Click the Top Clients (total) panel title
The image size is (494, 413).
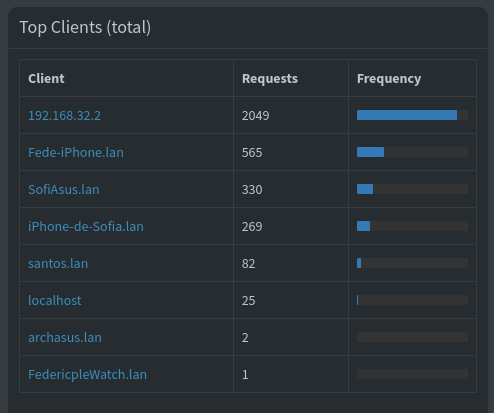[85, 27]
